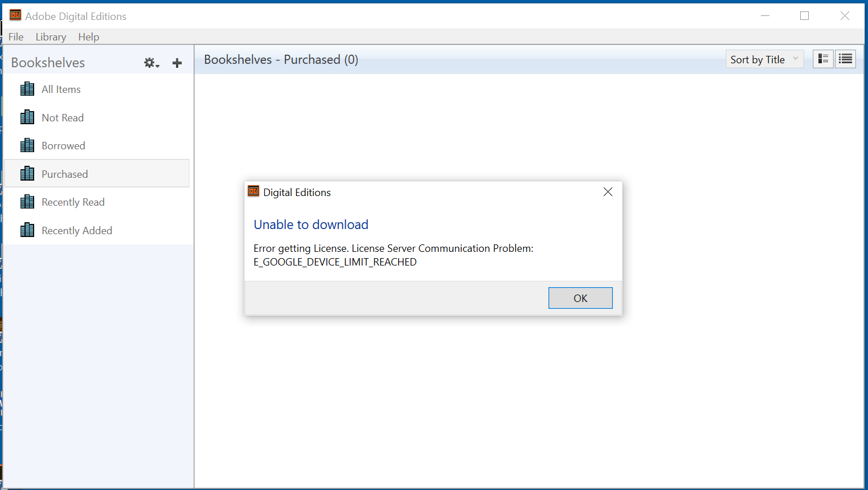
Task: Expand the sort options chevron
Action: point(795,59)
